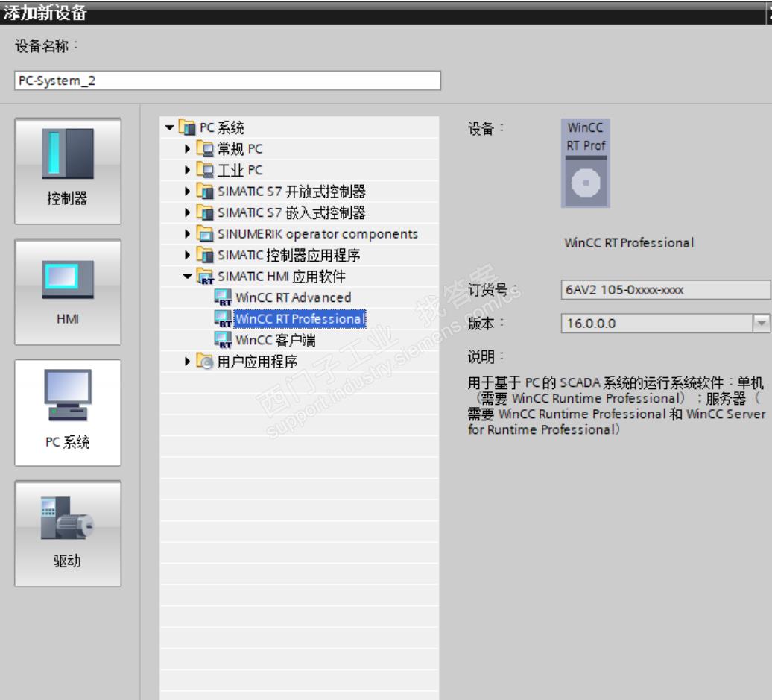Expand the 用户应用程序 folder
The width and height of the screenshot is (772, 700).
click(x=187, y=361)
